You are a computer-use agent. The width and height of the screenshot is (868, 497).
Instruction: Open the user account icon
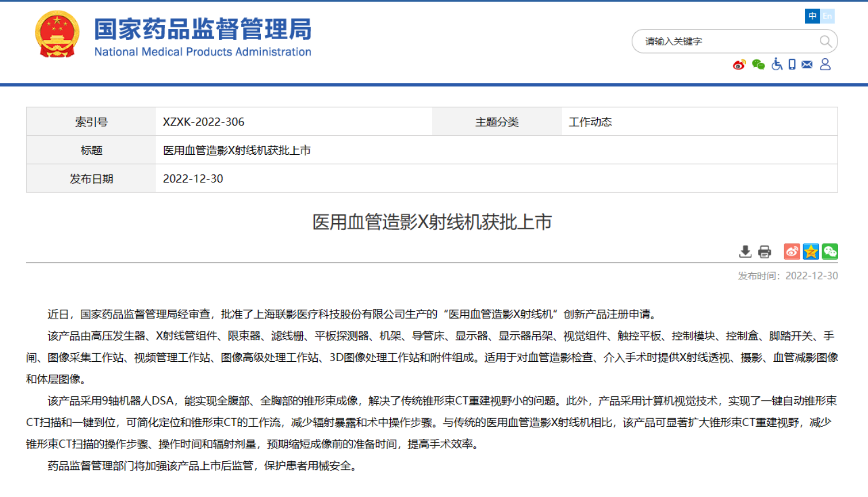pyautogui.click(x=825, y=64)
